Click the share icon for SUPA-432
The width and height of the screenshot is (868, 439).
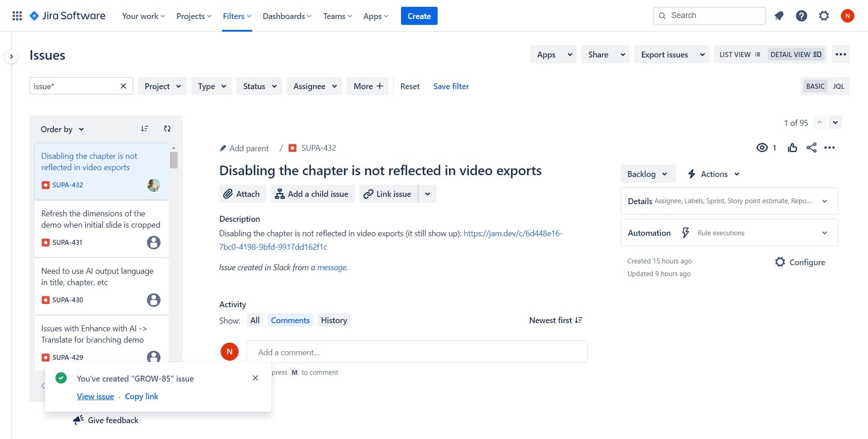tap(811, 148)
